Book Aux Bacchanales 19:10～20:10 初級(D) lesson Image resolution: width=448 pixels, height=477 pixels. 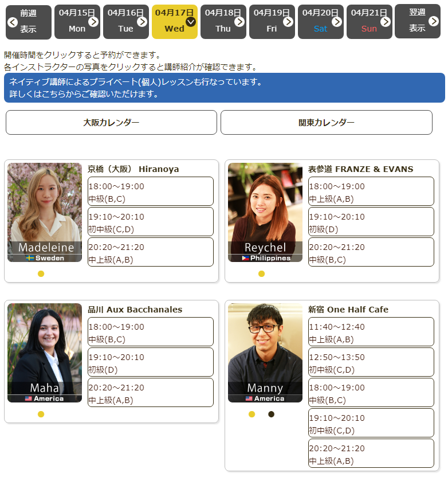[150, 362]
